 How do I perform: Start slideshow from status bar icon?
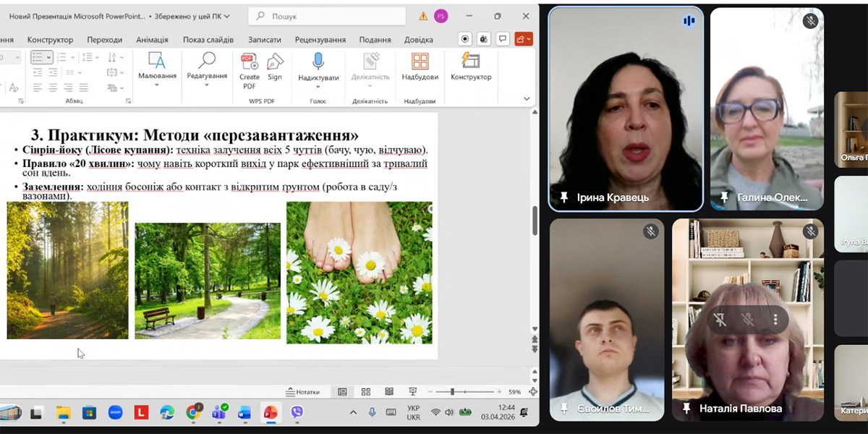click(412, 392)
